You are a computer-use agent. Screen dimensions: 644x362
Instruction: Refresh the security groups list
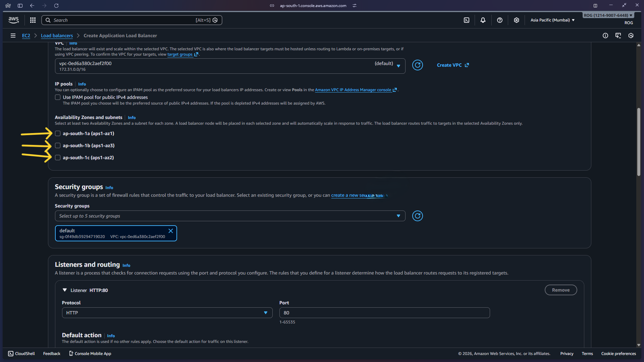(x=417, y=216)
